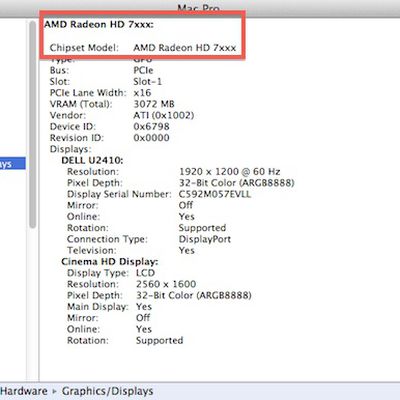
Task: Select the Bus value PCIe
Action: click(x=143, y=70)
